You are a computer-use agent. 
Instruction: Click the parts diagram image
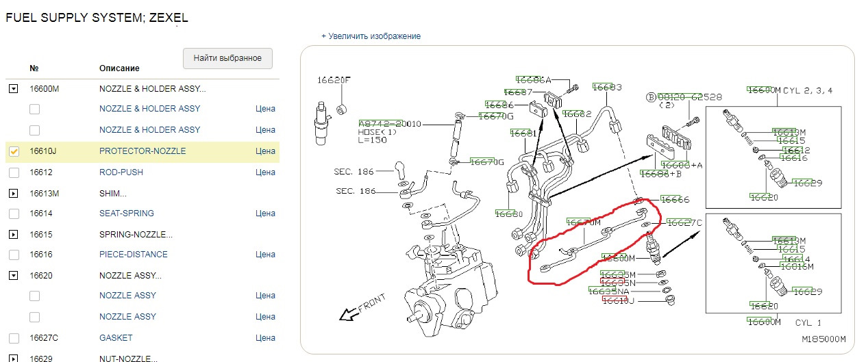click(577, 198)
